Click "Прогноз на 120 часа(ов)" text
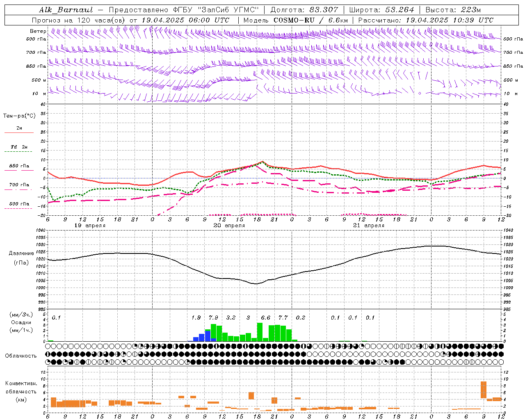Viewport: 525px width, 420px height. point(79,20)
